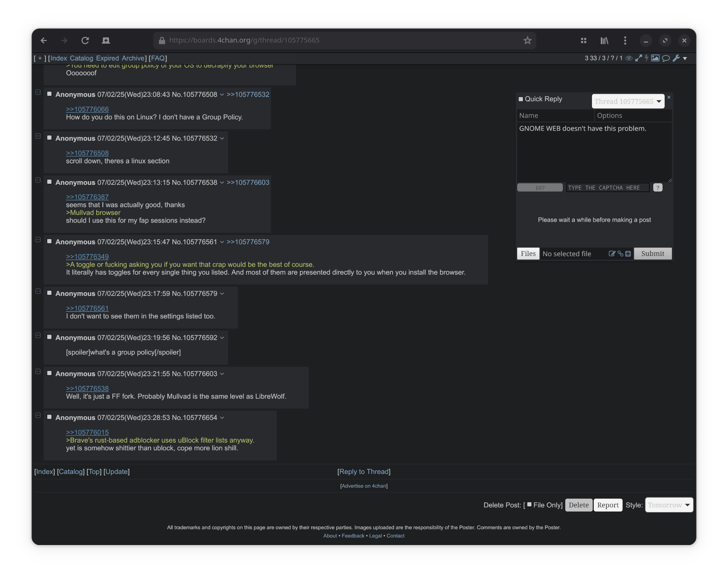Open the Tomorrow style dropdown
Image resolution: width=728 pixels, height=580 pixels.
pos(669,505)
